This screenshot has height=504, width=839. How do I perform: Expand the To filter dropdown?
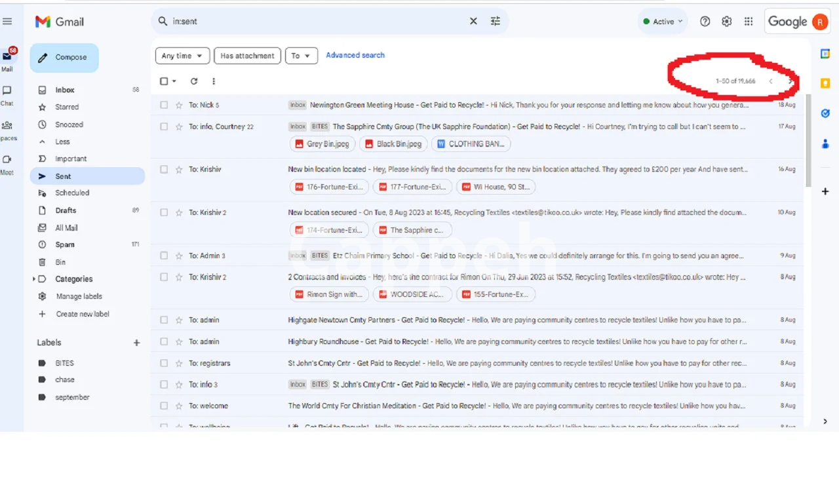(301, 56)
